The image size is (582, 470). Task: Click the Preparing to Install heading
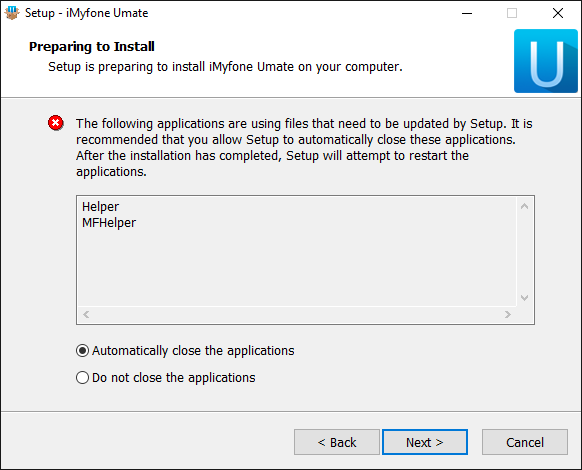92,46
